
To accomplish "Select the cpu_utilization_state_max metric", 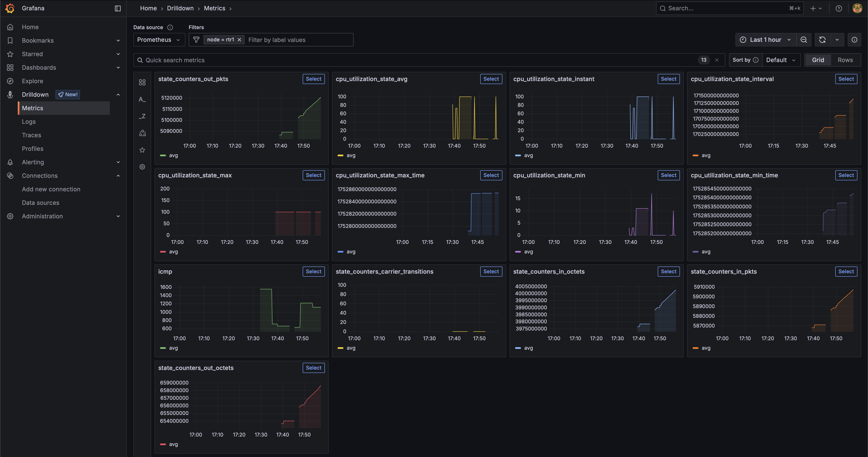I will coord(313,175).
